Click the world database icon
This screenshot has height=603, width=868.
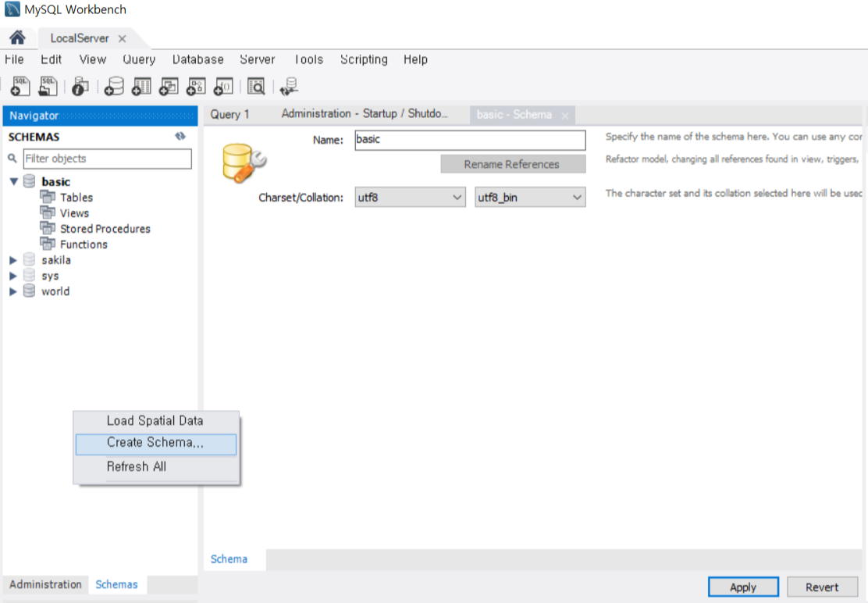(30, 291)
